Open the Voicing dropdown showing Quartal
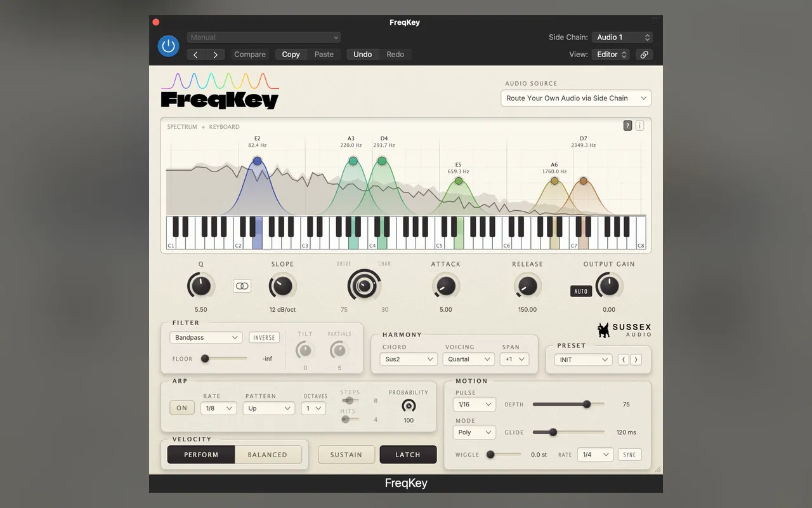This screenshot has height=508, width=812. coord(469,359)
